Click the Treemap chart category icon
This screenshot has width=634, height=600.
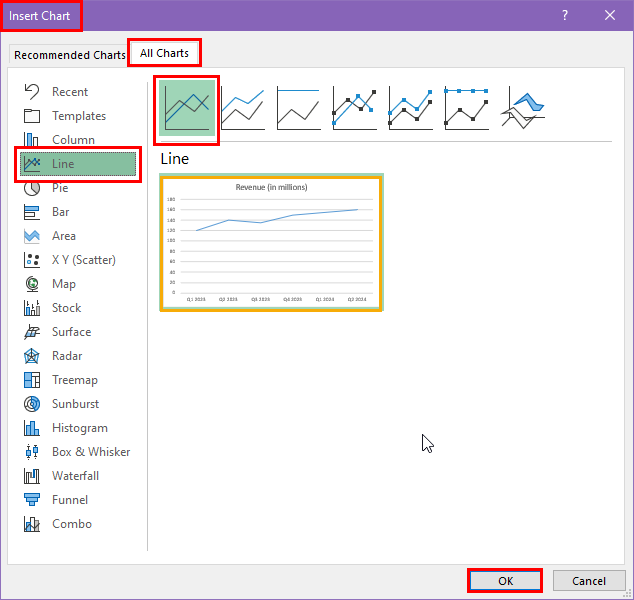click(32, 380)
